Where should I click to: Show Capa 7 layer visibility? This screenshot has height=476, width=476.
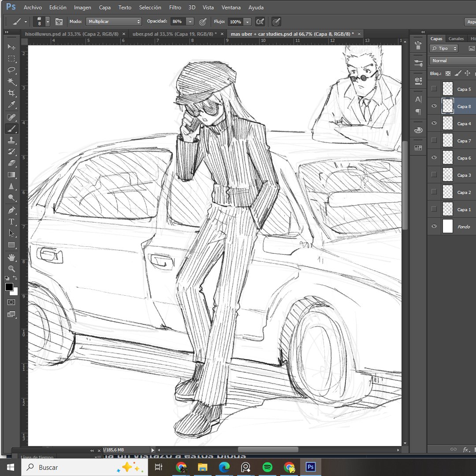(434, 140)
